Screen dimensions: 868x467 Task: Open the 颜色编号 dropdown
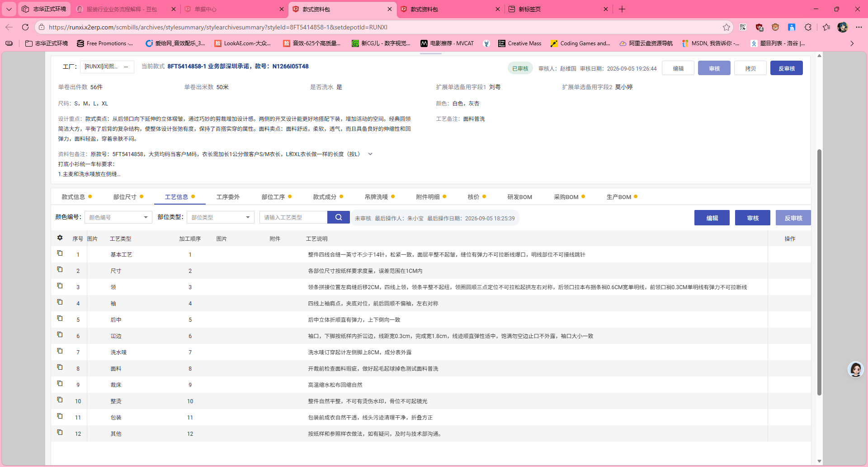pyautogui.click(x=118, y=218)
